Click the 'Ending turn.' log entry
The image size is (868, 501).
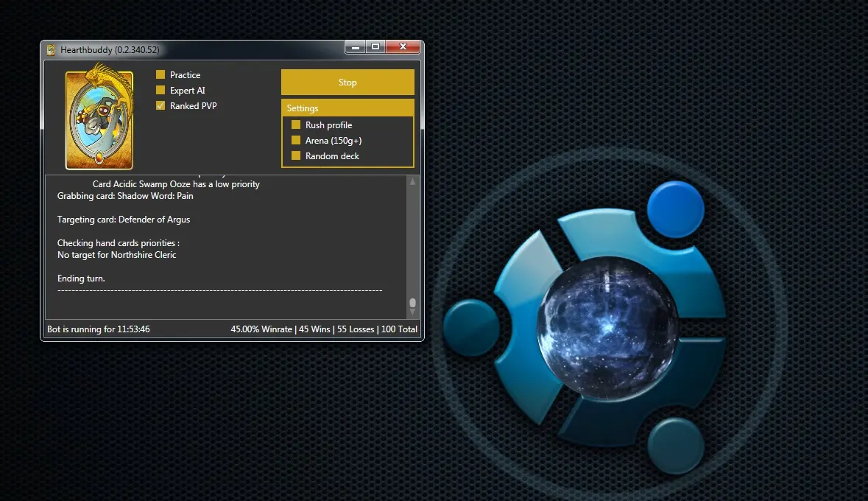click(81, 278)
